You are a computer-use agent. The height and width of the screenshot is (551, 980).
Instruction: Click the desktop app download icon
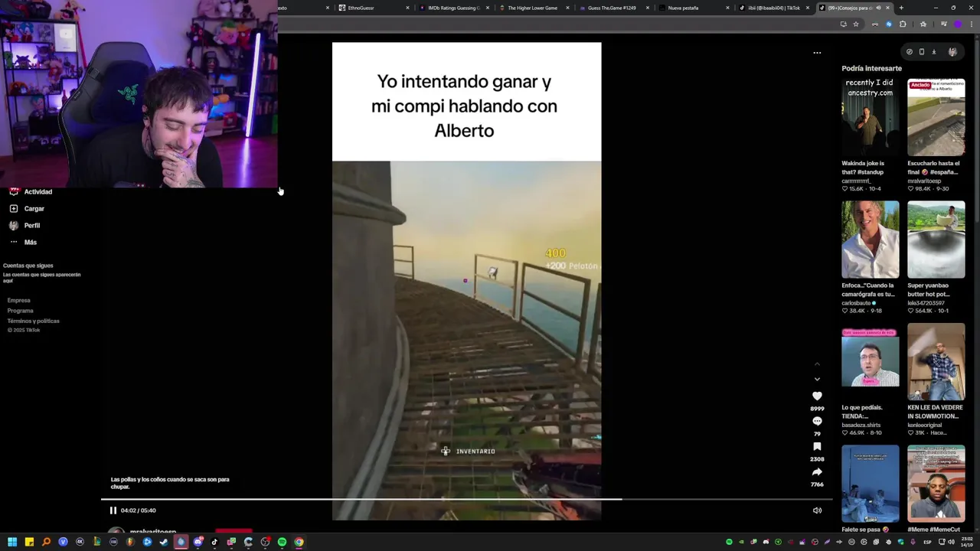(x=934, y=51)
